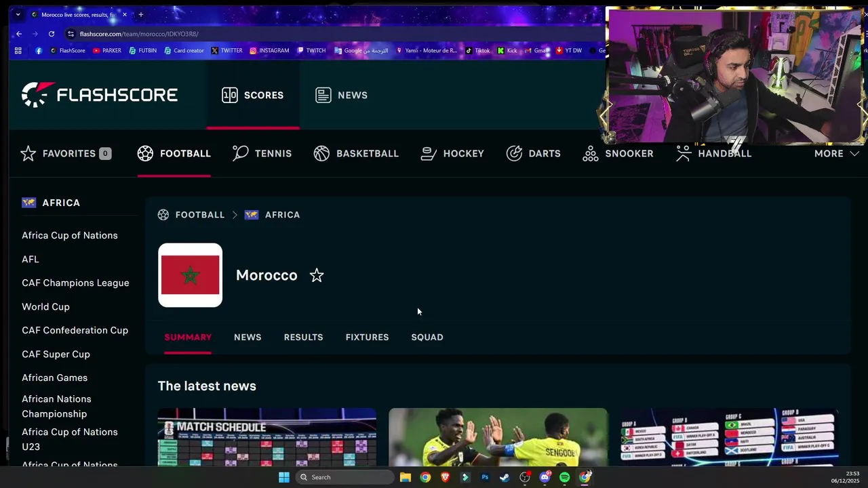
Task: Select the Hockey sport tab
Action: [452, 154]
